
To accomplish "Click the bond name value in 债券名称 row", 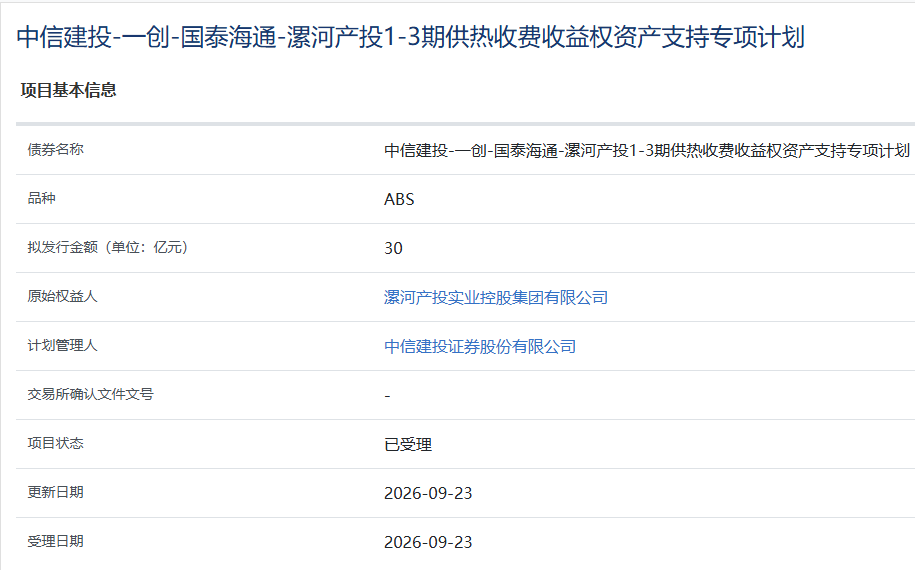I will pos(647,151).
